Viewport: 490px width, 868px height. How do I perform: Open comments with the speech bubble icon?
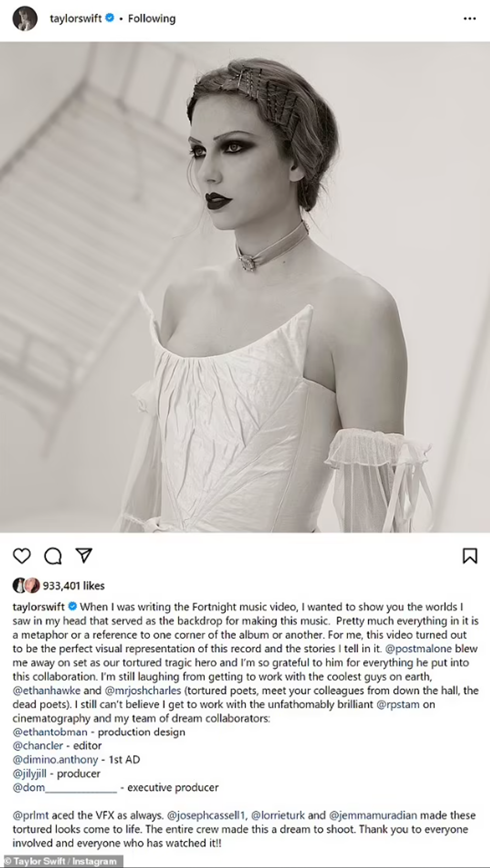[x=52, y=556]
